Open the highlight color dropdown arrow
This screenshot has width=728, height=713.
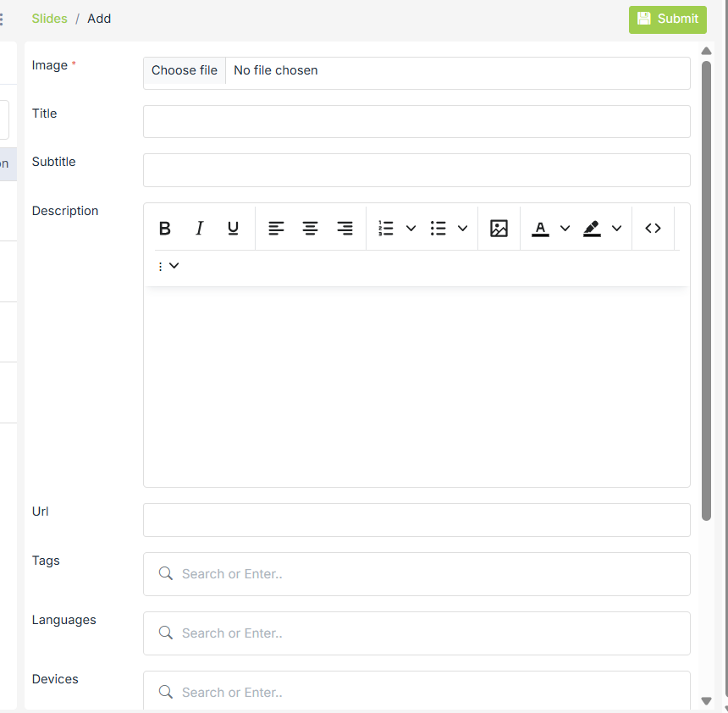coord(617,228)
